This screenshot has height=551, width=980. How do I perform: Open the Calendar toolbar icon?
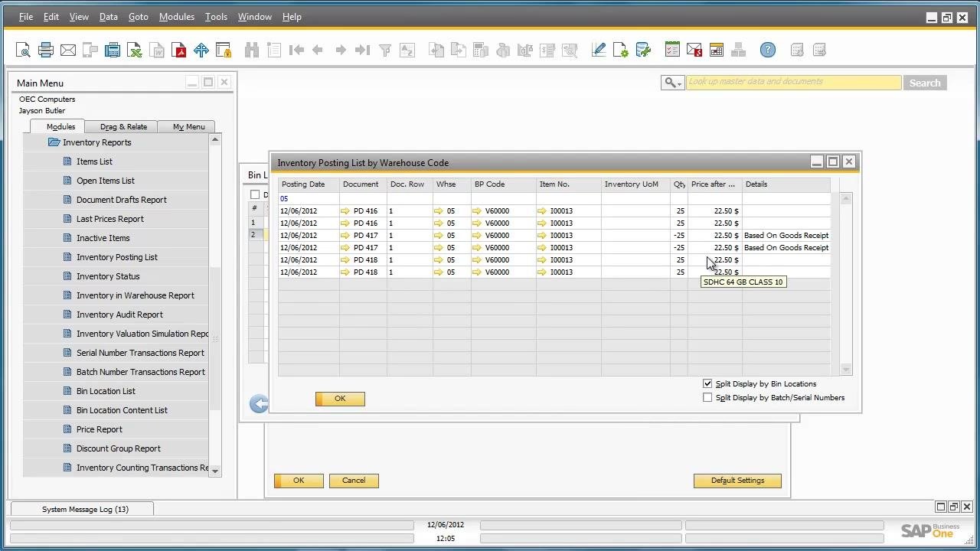[x=717, y=51]
